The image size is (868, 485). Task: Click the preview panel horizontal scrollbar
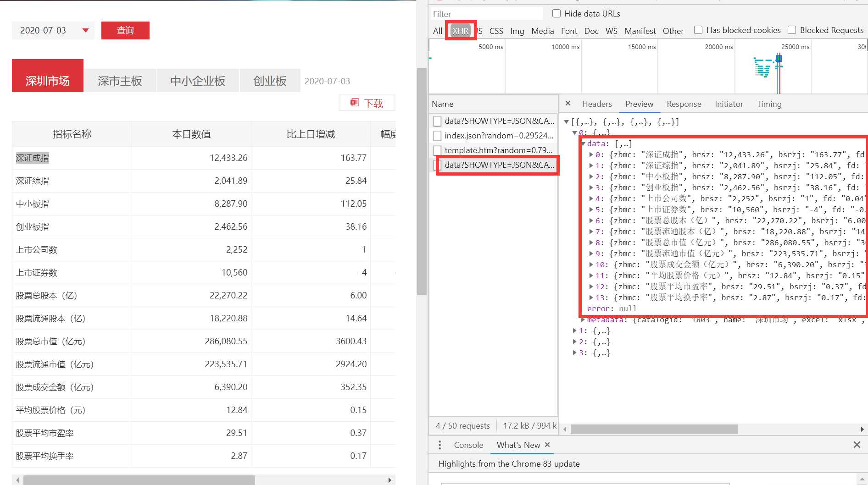coord(654,429)
